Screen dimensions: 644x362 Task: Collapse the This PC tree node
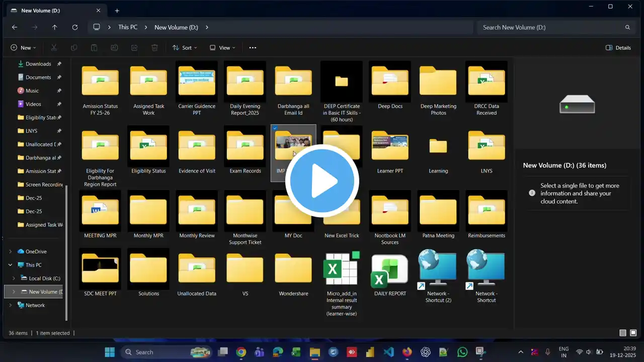(11, 265)
